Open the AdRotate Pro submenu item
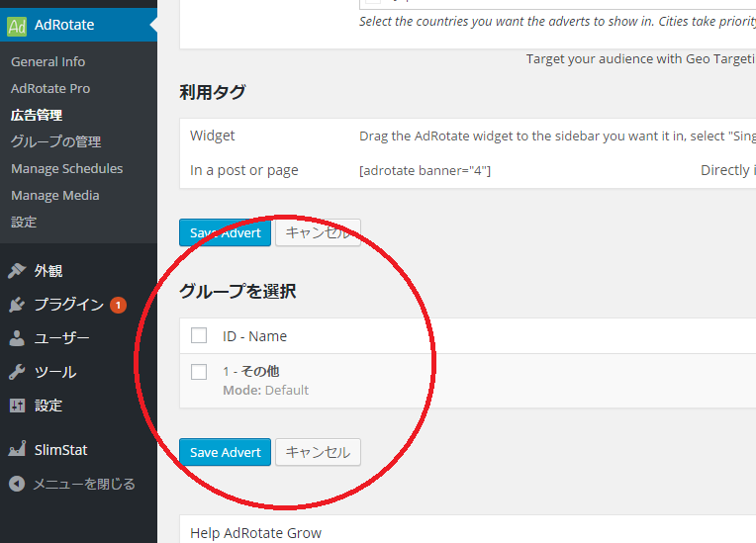This screenshot has height=543, width=756. tap(50, 88)
